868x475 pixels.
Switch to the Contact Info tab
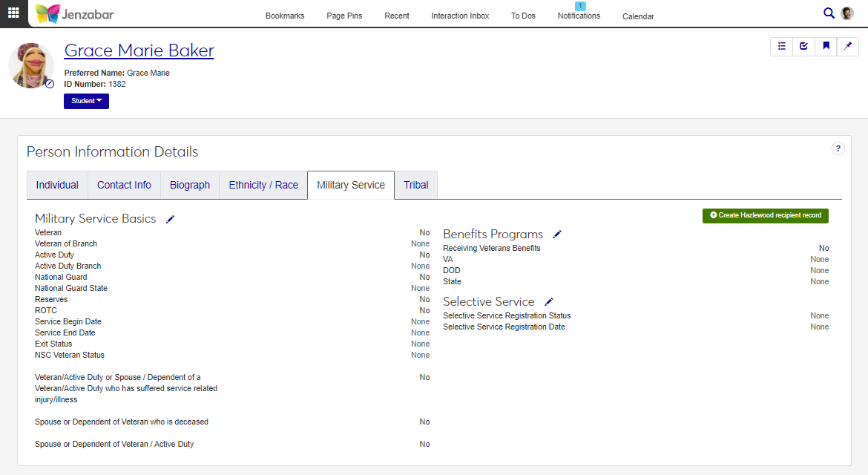point(124,185)
